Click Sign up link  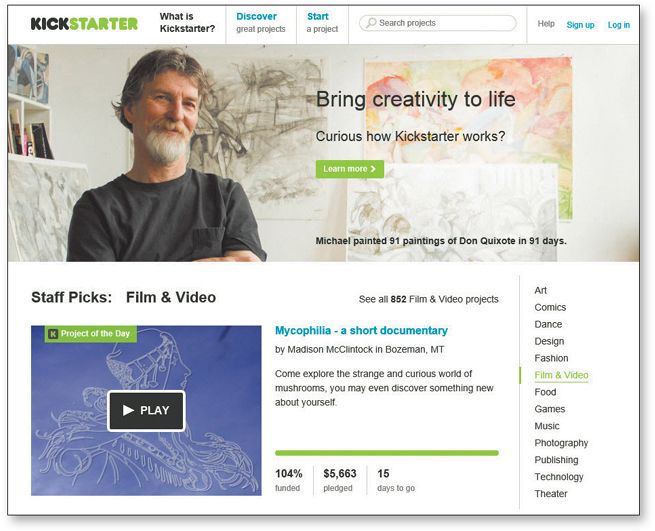pyautogui.click(x=580, y=25)
